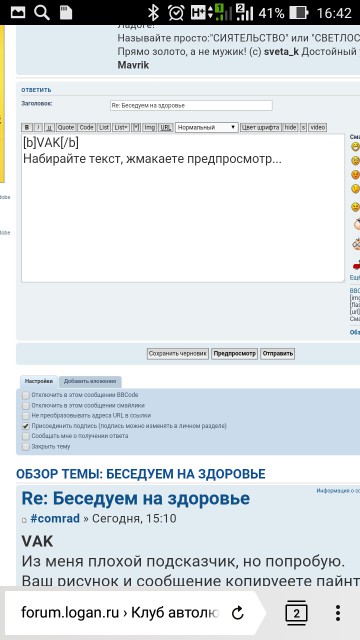This screenshot has width=360, height=640.
Task: Click the 'ответить' heading link
Action: coord(36,90)
